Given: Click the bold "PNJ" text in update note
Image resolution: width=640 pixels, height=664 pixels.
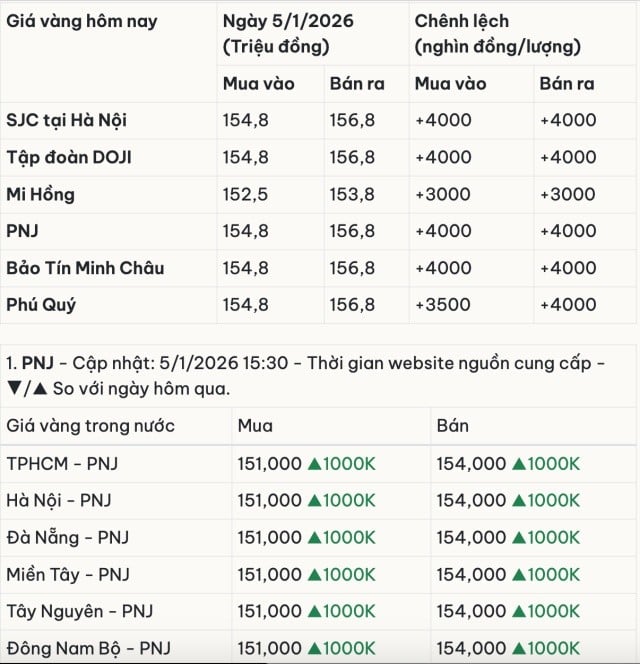Looking at the screenshot, I should tap(37, 361).
